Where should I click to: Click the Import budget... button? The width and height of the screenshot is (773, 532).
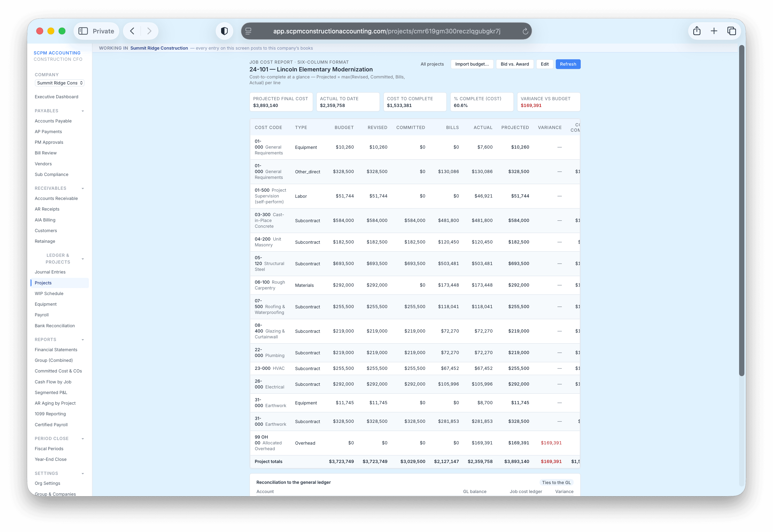click(472, 64)
